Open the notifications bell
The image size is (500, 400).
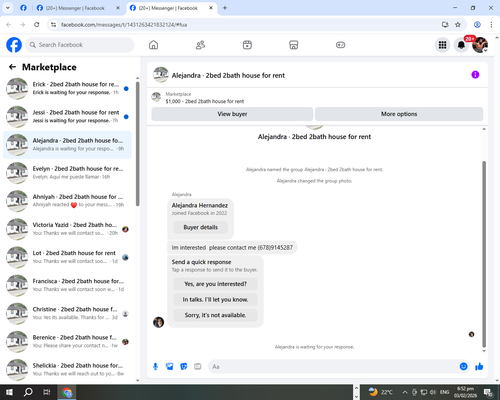tap(461, 45)
